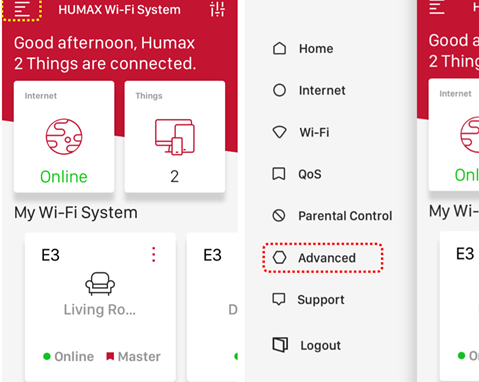The height and width of the screenshot is (382, 479).
Task: Open three-dot options on E3 card
Action: (x=154, y=255)
